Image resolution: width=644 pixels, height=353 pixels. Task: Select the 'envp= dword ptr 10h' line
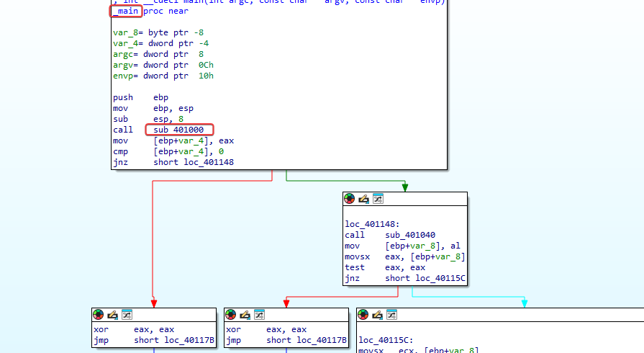coord(163,76)
